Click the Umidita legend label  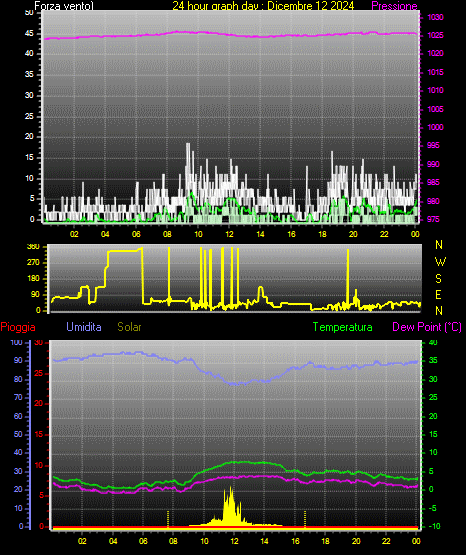[x=84, y=327]
